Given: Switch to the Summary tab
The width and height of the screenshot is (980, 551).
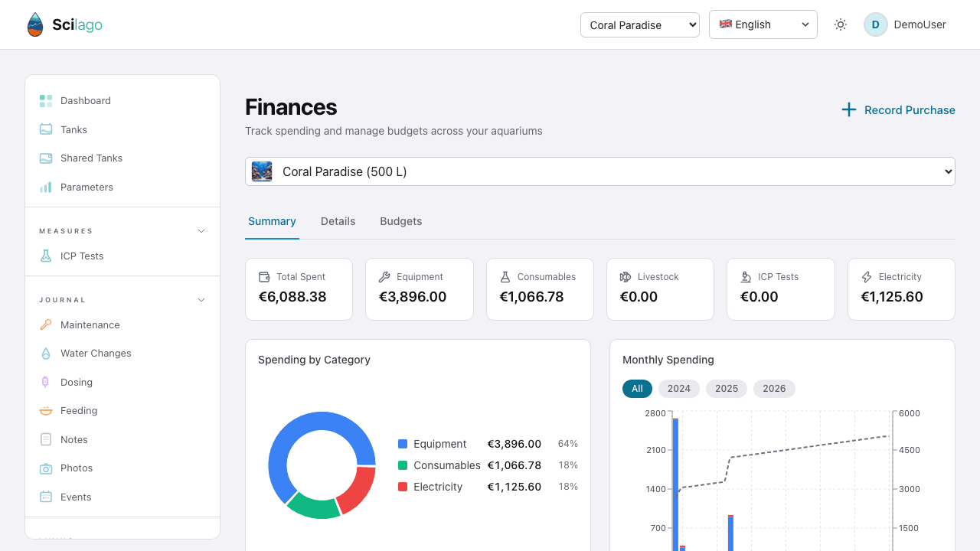Looking at the screenshot, I should tap(272, 221).
